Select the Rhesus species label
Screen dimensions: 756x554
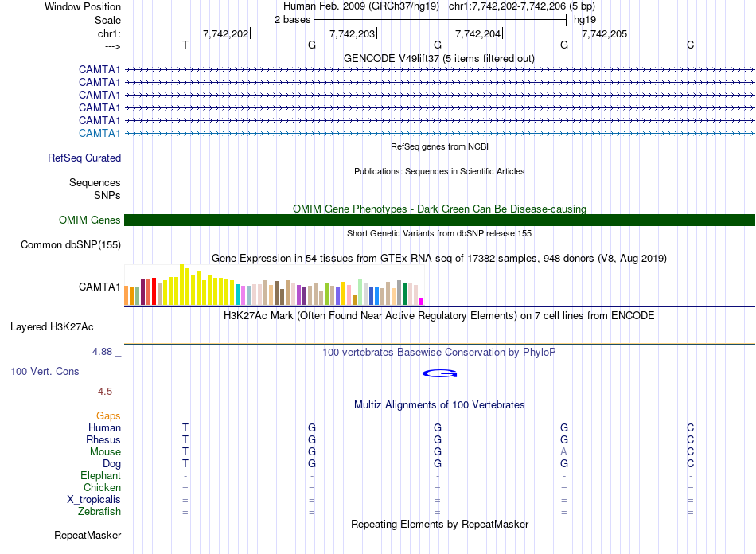click(103, 439)
